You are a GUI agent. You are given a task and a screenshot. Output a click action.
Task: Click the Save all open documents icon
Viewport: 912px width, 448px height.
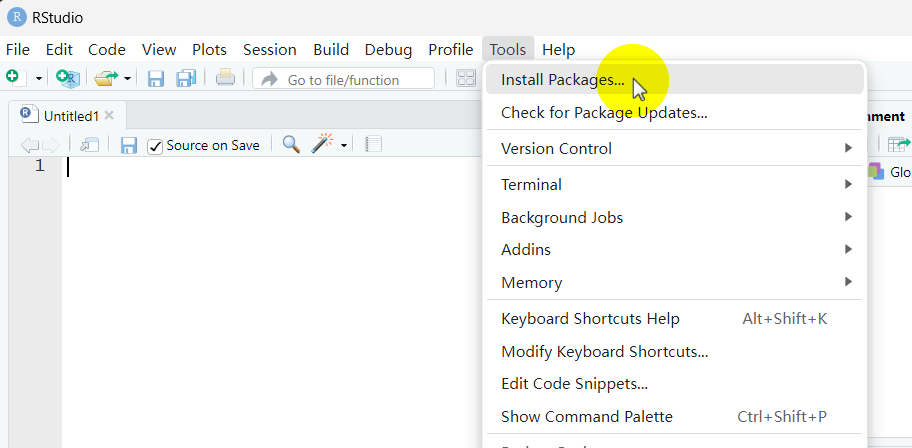[186, 78]
